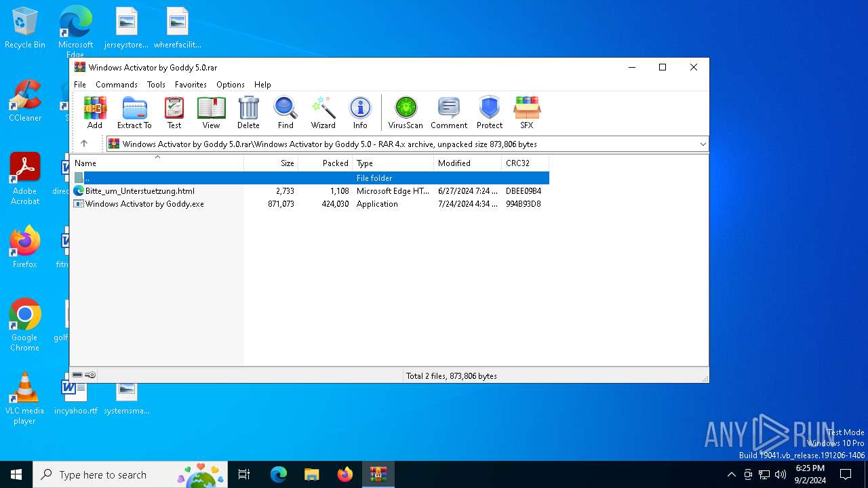Open the Favorites menu
Viewport: 868px width, 488px height.
click(x=191, y=85)
